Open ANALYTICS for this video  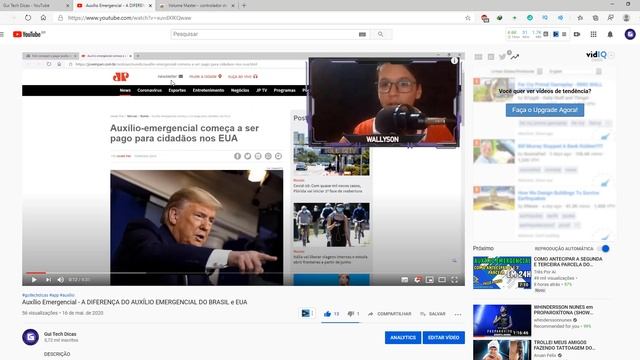click(x=403, y=338)
